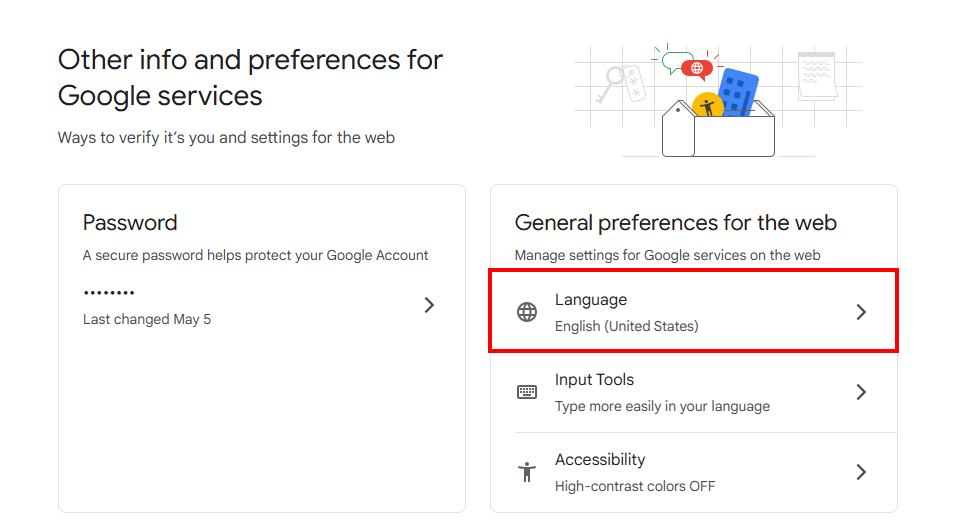Screen dimensions: 970x528
Task: Click the blue building illustration in the toolbox
Action: tap(737, 92)
